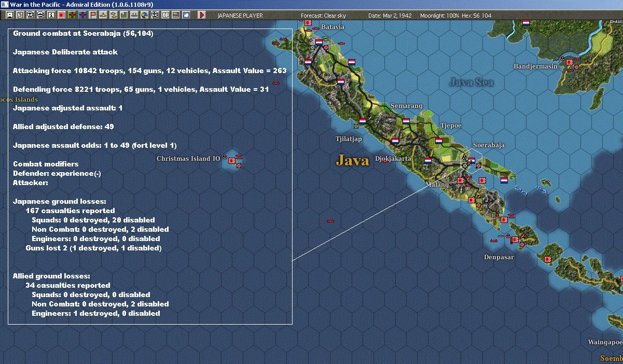This screenshot has width=623, height=364.
Task: Click the cloud weather toolbar icon
Action: [x=186, y=15]
